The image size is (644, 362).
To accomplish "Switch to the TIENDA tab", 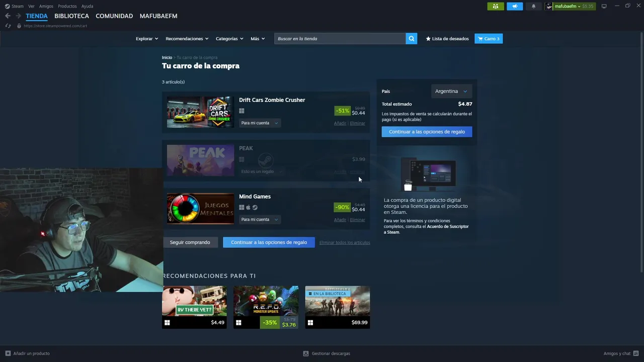I will [37, 16].
